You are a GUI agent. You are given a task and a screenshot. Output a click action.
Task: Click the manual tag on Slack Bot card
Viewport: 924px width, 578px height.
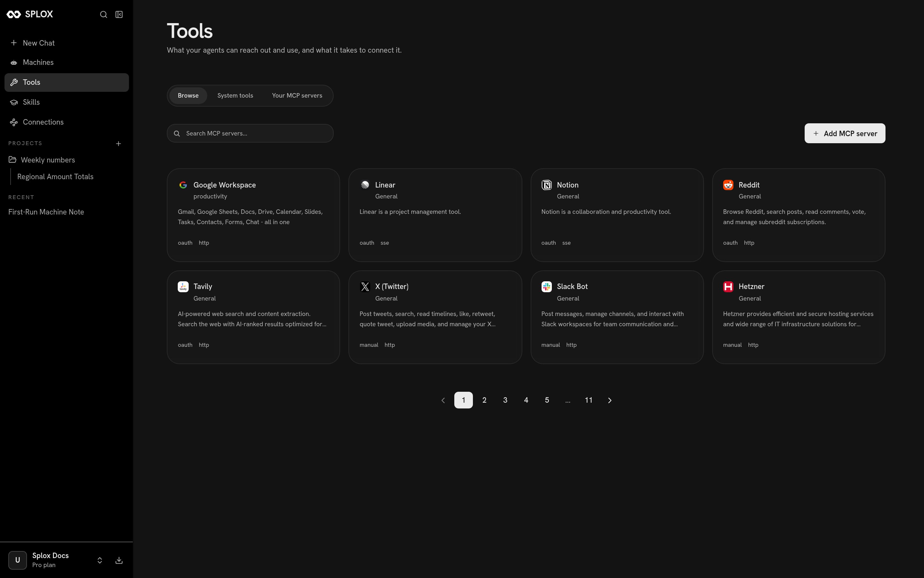click(x=550, y=345)
